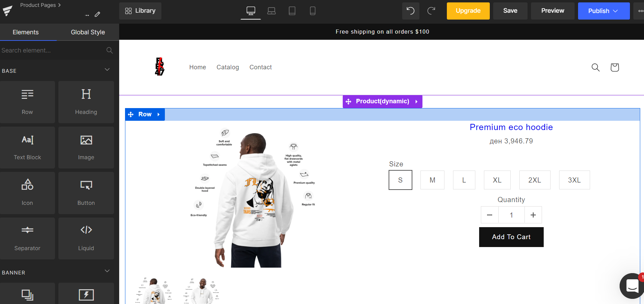Switch to tablet view icon
The width and height of the screenshot is (644, 304).
click(x=292, y=11)
